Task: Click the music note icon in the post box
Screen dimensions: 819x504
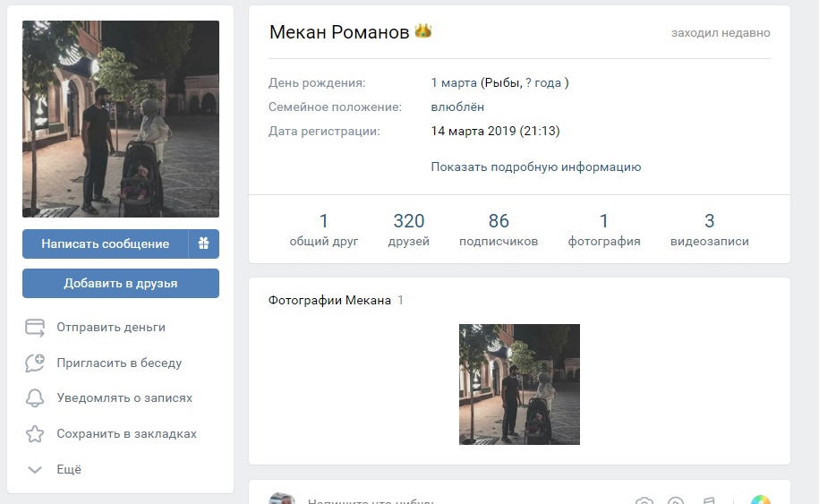Action: pyautogui.click(x=708, y=501)
